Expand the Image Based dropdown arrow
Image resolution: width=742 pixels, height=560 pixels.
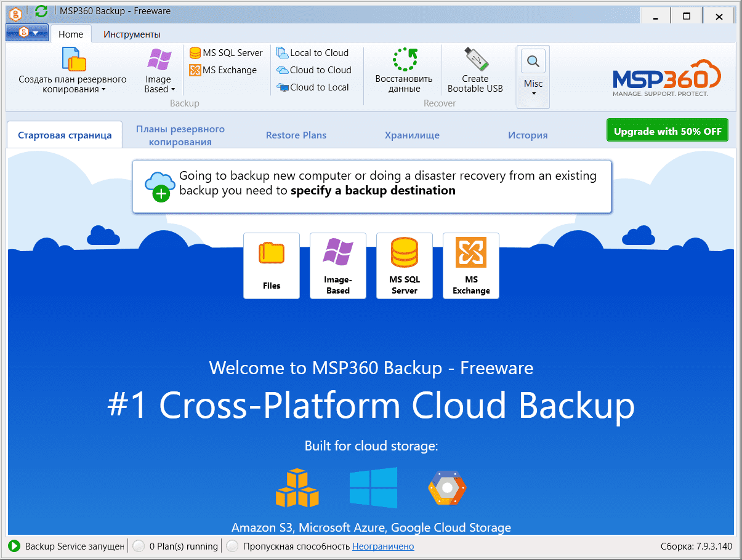click(x=173, y=90)
